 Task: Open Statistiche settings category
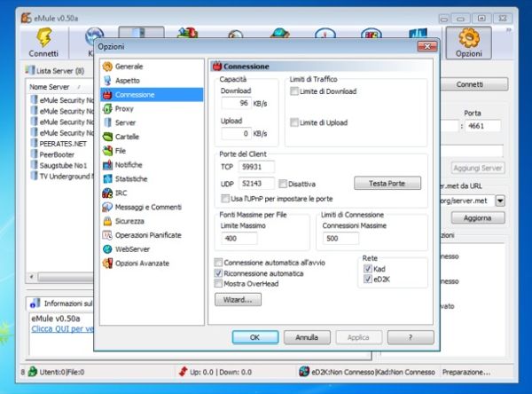pos(131,178)
